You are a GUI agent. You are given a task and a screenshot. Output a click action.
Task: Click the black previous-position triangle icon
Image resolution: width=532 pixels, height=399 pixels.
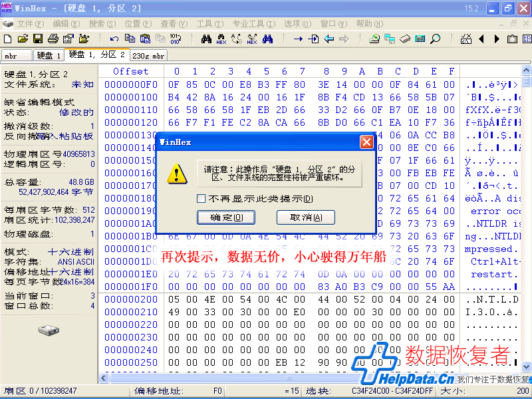tap(481, 39)
